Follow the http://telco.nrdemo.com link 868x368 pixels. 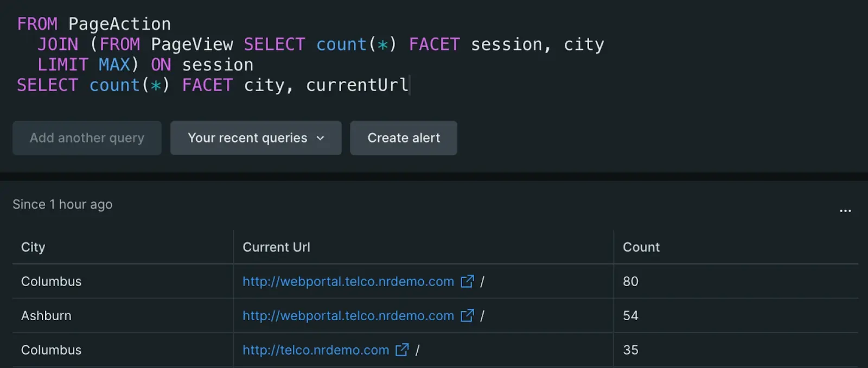pos(316,350)
